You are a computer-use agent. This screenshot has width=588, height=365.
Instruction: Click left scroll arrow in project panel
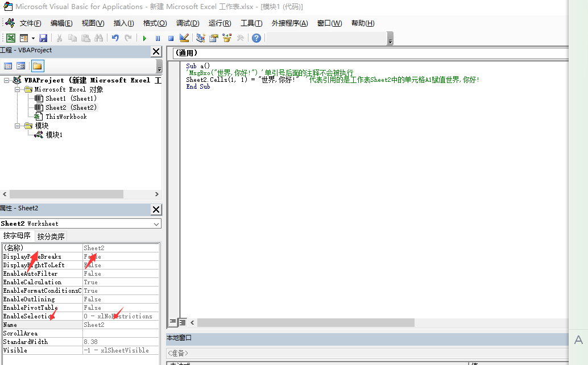coord(5,194)
